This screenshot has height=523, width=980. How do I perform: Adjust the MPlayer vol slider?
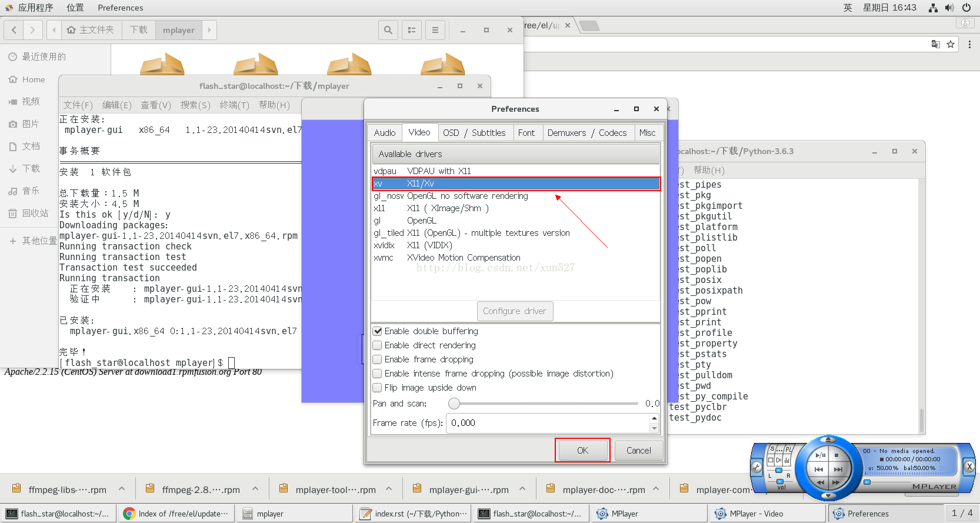(x=780, y=482)
